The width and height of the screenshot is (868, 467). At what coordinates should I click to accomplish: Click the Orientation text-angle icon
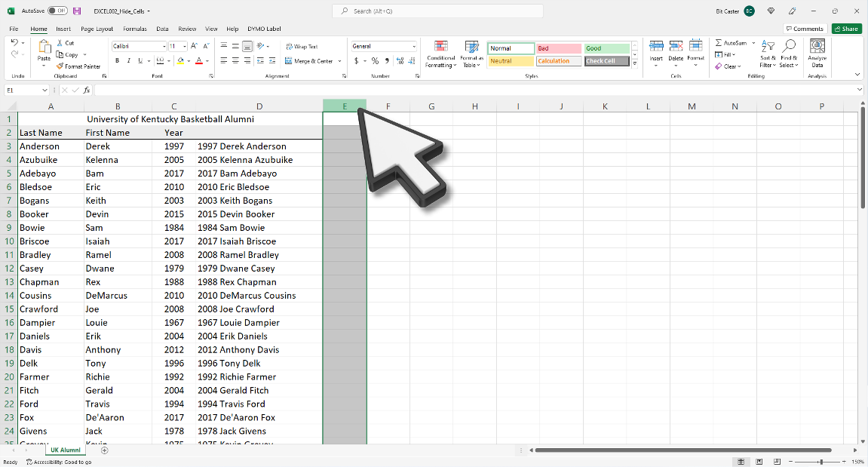pyautogui.click(x=262, y=46)
